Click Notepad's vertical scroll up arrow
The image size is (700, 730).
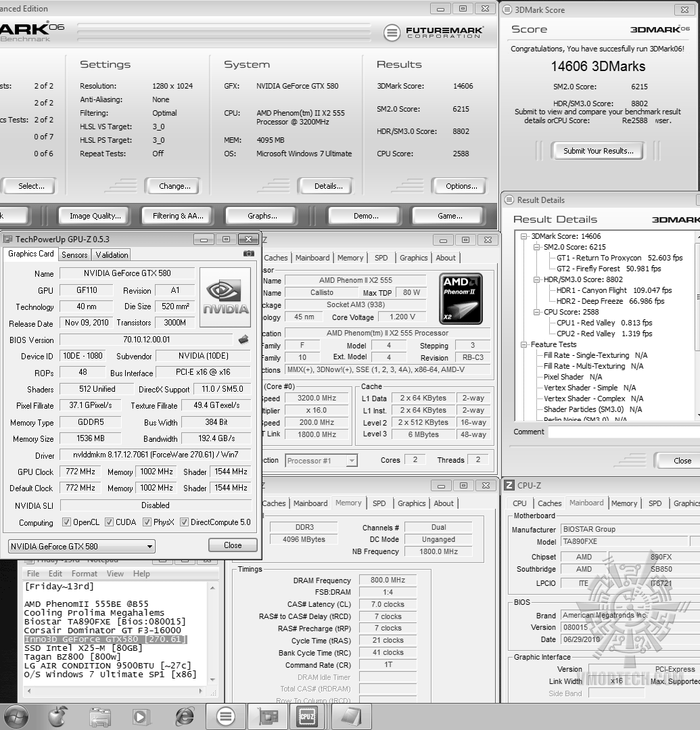212,587
